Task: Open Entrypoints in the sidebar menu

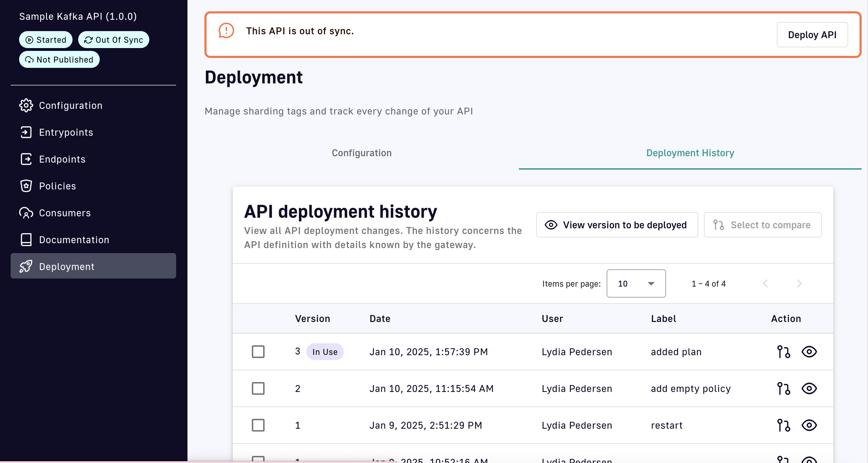Action: tap(66, 132)
